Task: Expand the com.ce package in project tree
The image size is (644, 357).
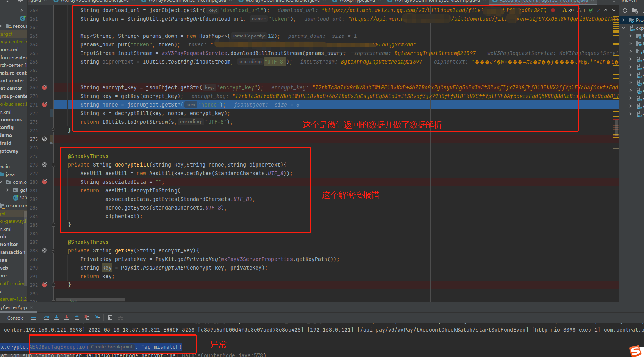Action: (2, 182)
